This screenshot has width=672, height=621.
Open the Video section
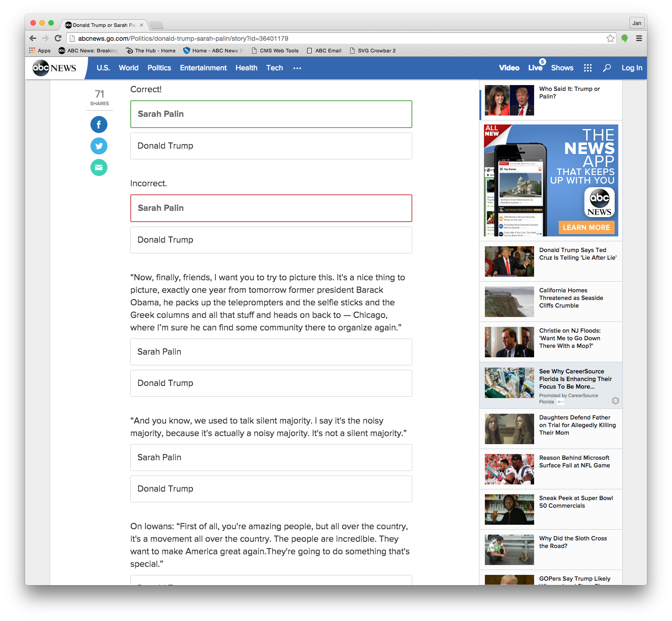(509, 68)
